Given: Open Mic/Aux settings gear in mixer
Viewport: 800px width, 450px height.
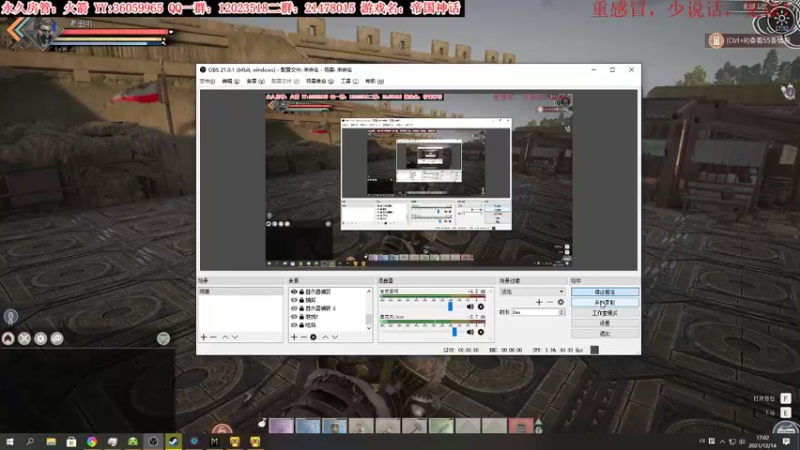Looking at the screenshot, I should (481, 332).
